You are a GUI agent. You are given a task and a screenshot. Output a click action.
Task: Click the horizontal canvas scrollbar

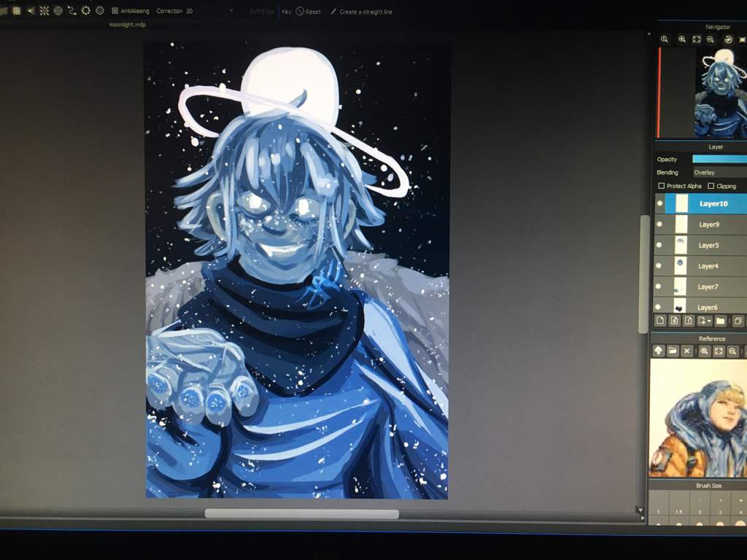[x=301, y=514]
